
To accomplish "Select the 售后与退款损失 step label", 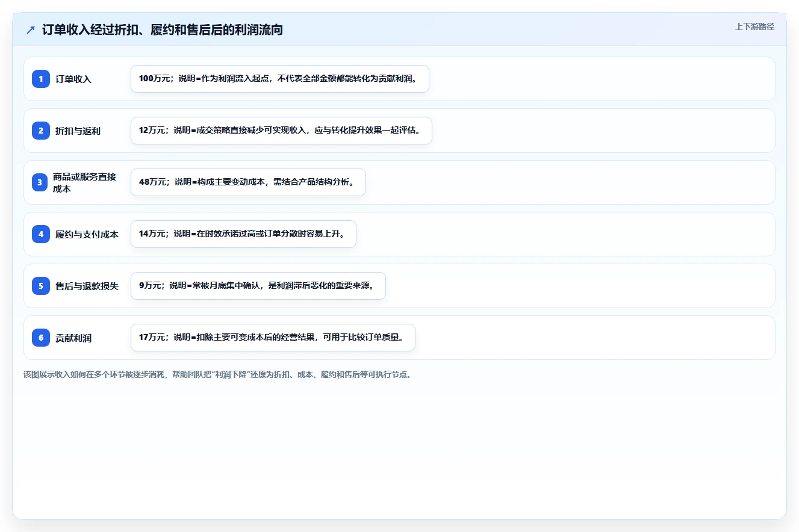I will tap(87, 286).
